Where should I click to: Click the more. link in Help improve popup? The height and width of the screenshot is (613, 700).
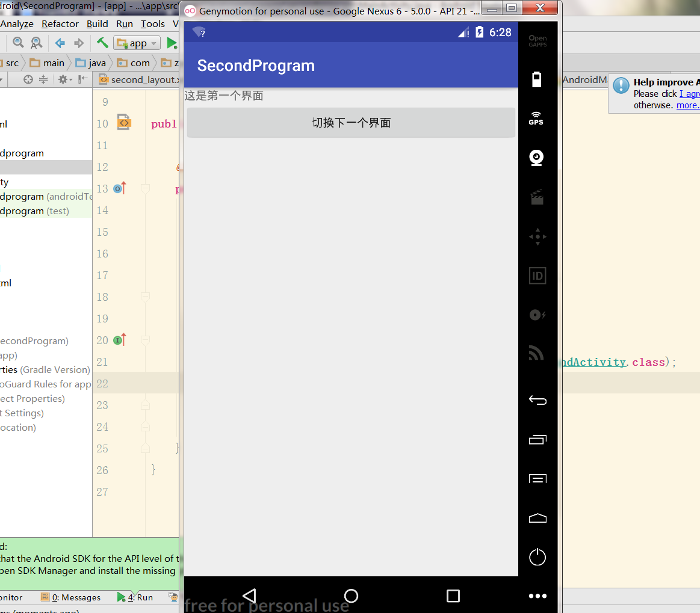[687, 105]
